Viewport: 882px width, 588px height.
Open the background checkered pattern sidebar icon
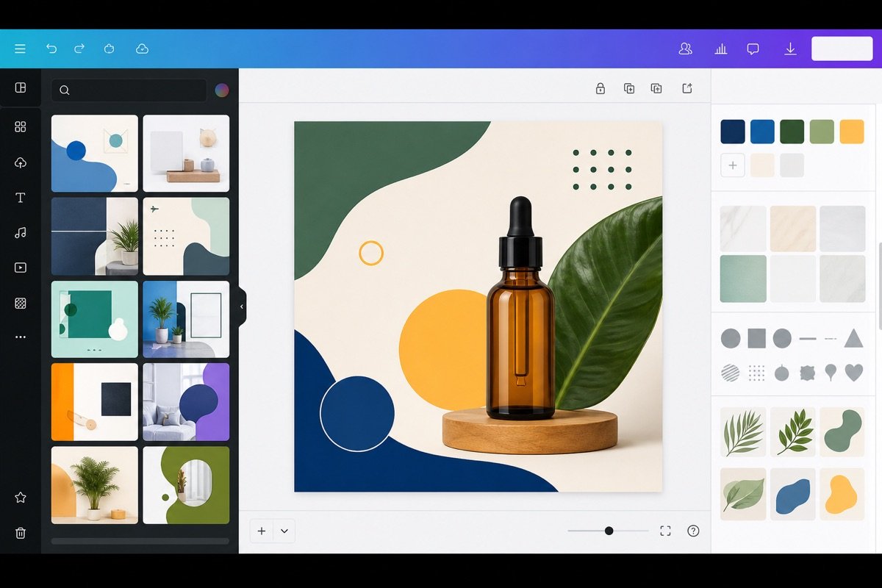click(x=21, y=303)
